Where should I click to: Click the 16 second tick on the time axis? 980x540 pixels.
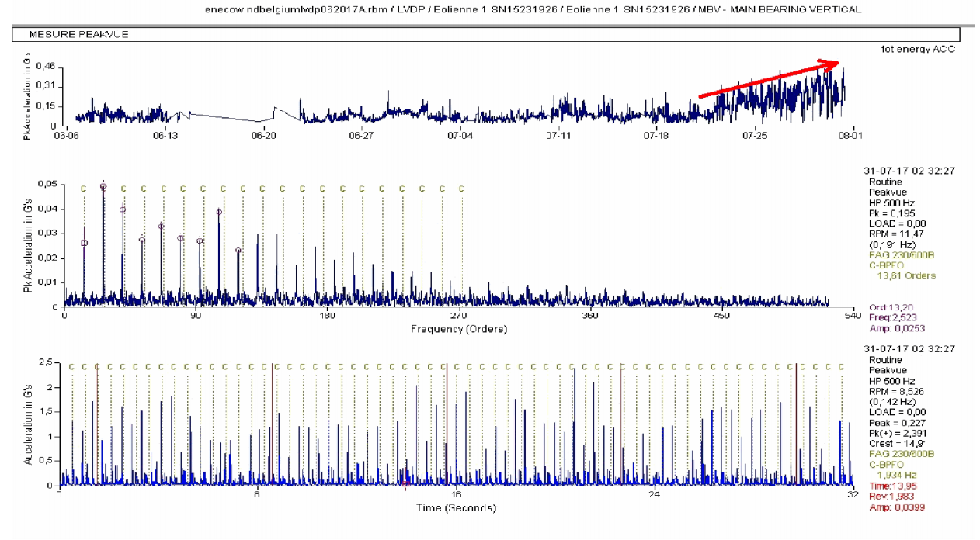[x=457, y=495]
